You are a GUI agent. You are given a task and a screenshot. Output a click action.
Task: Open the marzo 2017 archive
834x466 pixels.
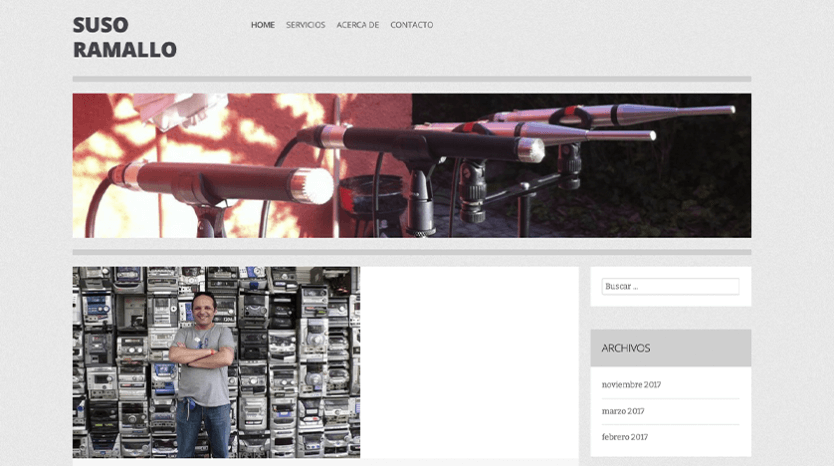point(623,411)
